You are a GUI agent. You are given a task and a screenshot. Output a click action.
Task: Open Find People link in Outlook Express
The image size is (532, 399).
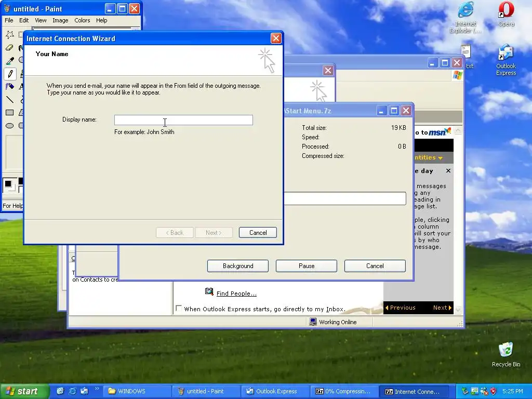pyautogui.click(x=236, y=294)
